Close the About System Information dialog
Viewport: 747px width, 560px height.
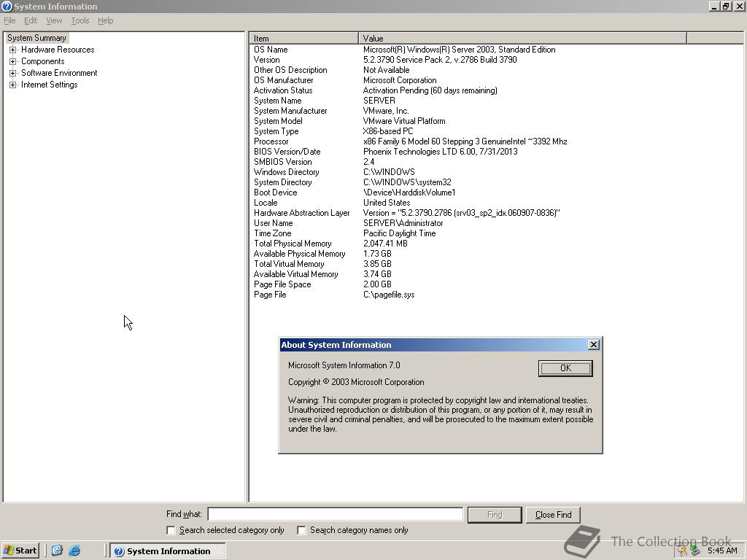tap(594, 345)
